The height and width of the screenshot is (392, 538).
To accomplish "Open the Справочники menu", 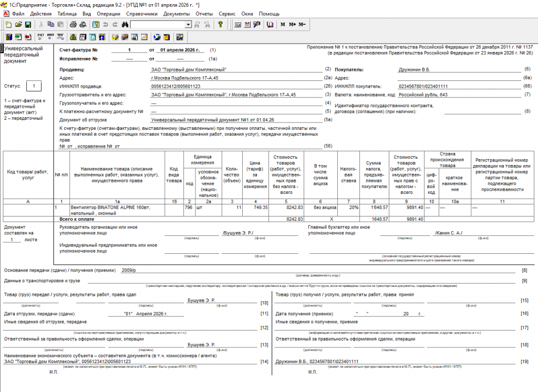I will (x=142, y=14).
